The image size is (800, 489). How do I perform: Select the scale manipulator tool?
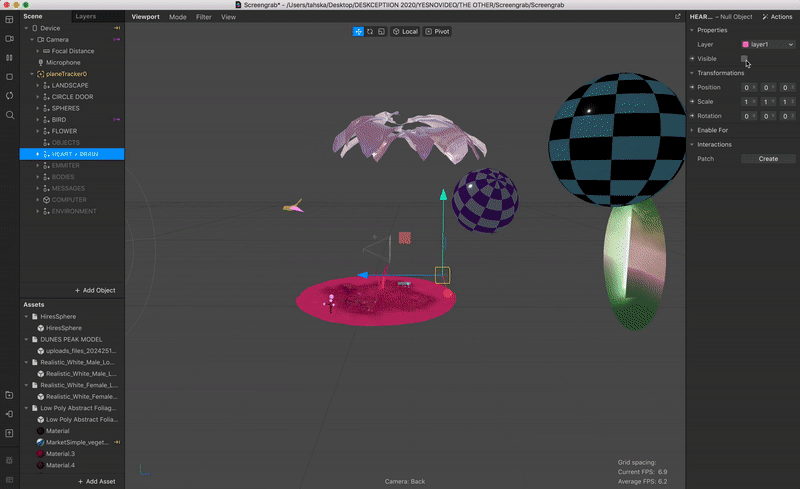tap(381, 32)
